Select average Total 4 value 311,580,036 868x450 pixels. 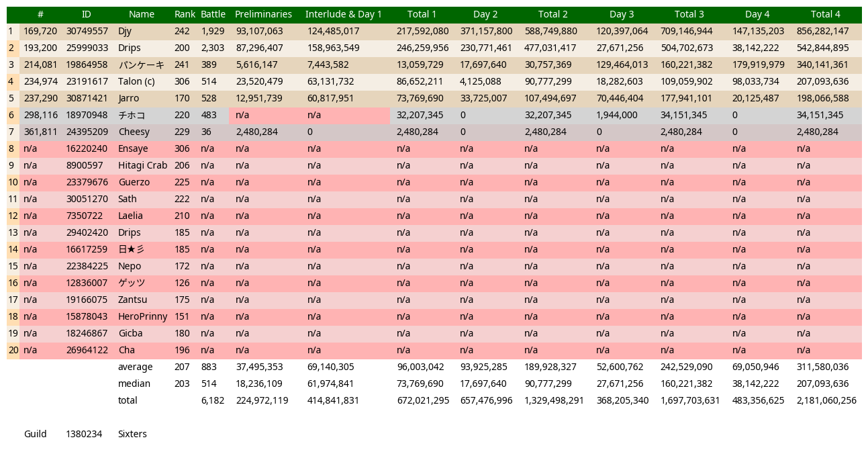(822, 367)
